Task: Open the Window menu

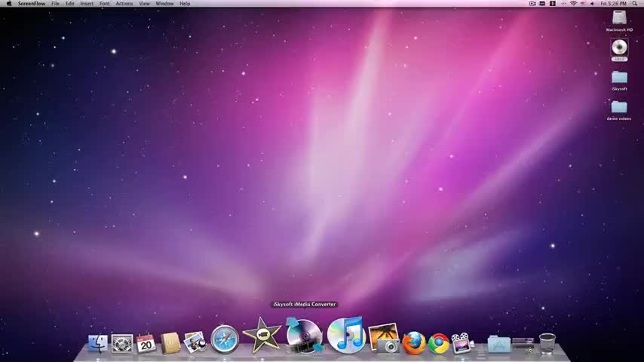Action: point(164,3)
